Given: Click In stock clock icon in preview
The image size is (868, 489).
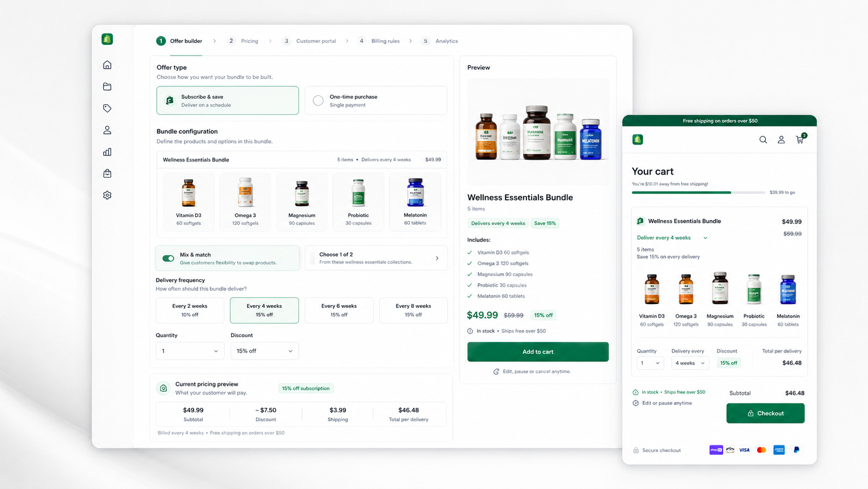Looking at the screenshot, I should [470, 331].
